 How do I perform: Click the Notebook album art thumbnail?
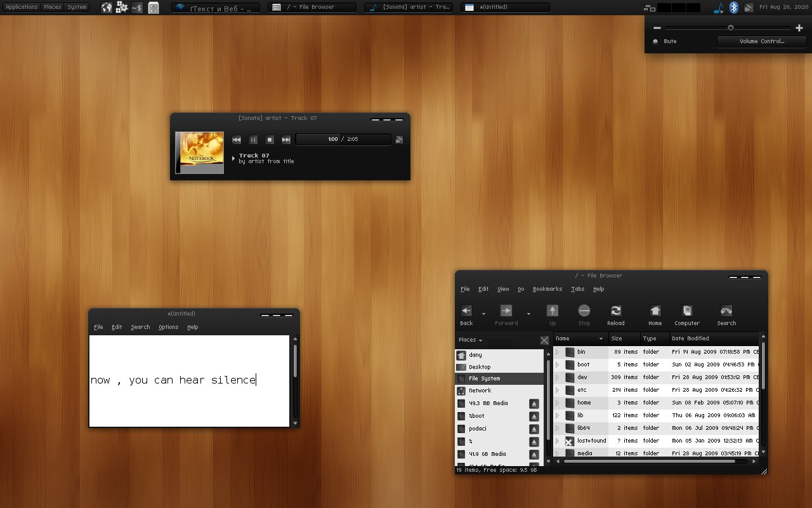click(200, 152)
